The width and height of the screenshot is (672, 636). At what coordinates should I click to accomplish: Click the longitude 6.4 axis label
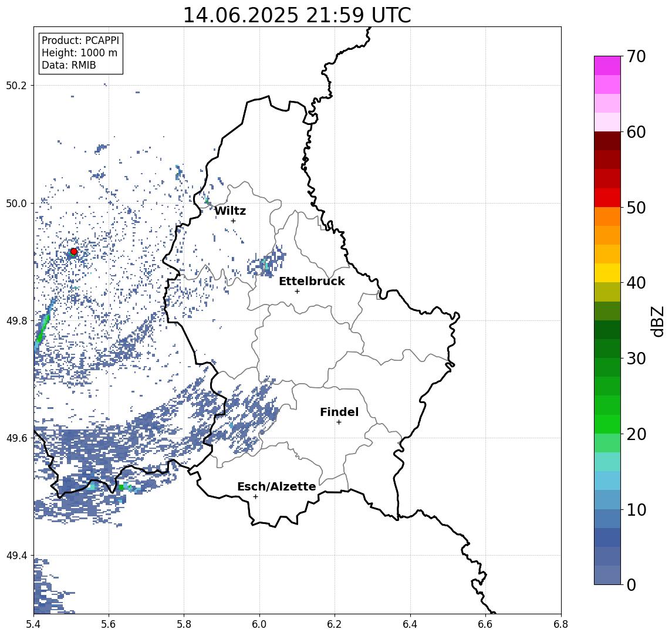pos(410,624)
